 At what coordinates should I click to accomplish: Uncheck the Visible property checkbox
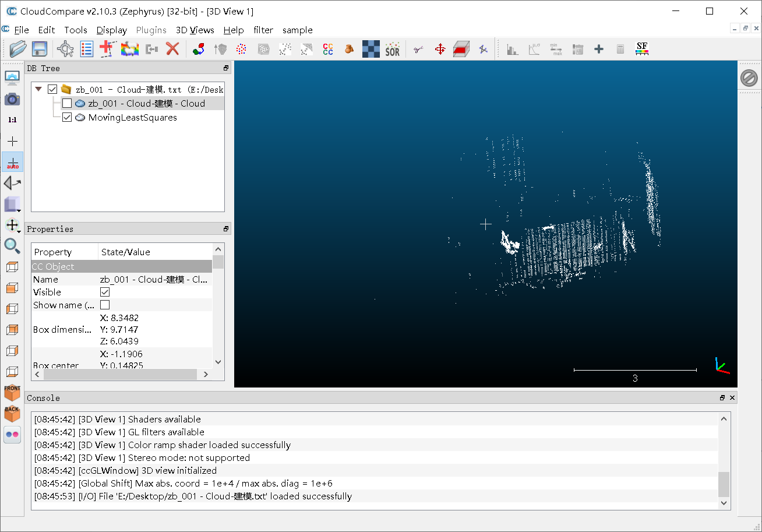[105, 292]
